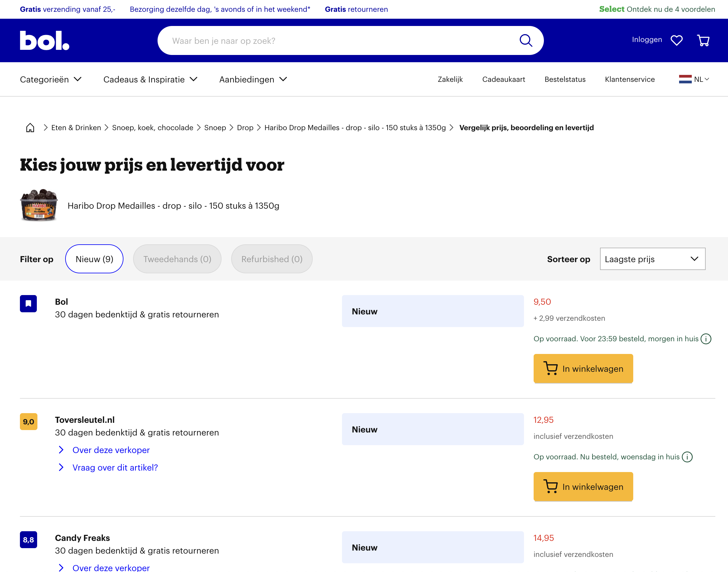The width and height of the screenshot is (728, 572).
Task: Toggle the Nieuw (9) filter chip
Action: (94, 259)
